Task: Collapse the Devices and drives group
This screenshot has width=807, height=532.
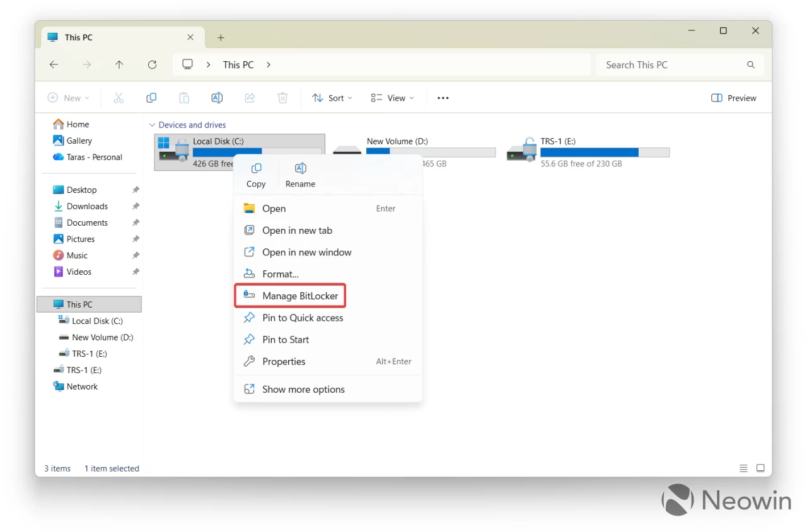Action: coord(151,125)
